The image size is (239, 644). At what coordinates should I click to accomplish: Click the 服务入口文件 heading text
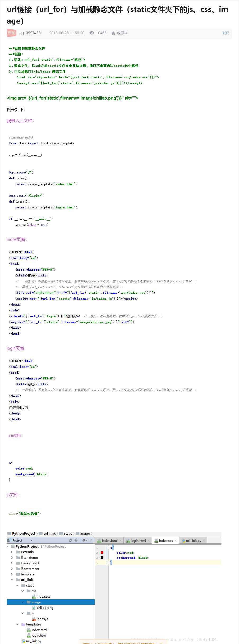(20, 121)
